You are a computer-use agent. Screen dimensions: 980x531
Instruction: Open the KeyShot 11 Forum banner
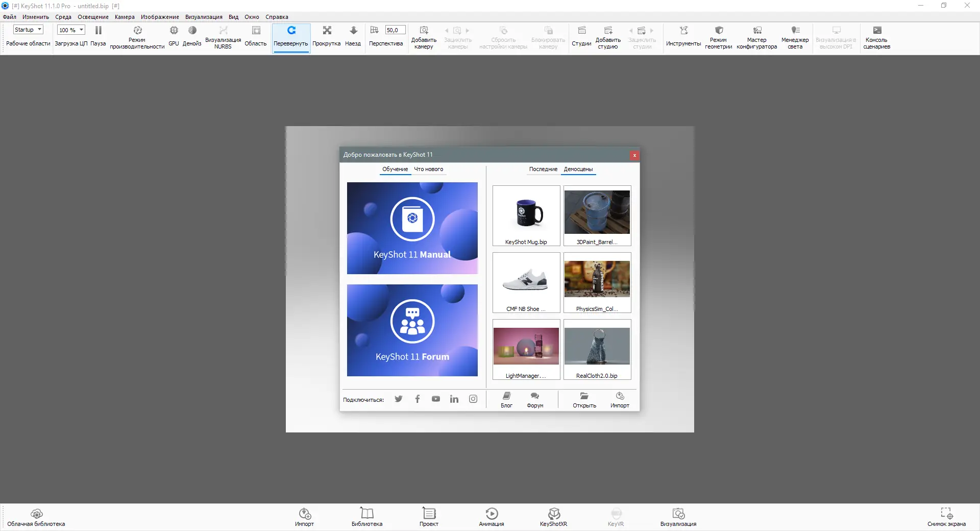coord(412,330)
